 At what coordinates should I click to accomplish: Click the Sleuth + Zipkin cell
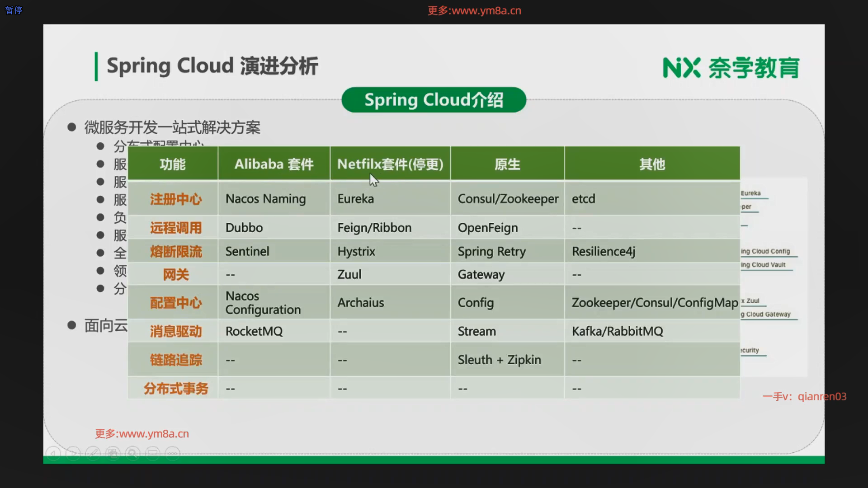pyautogui.click(x=499, y=360)
